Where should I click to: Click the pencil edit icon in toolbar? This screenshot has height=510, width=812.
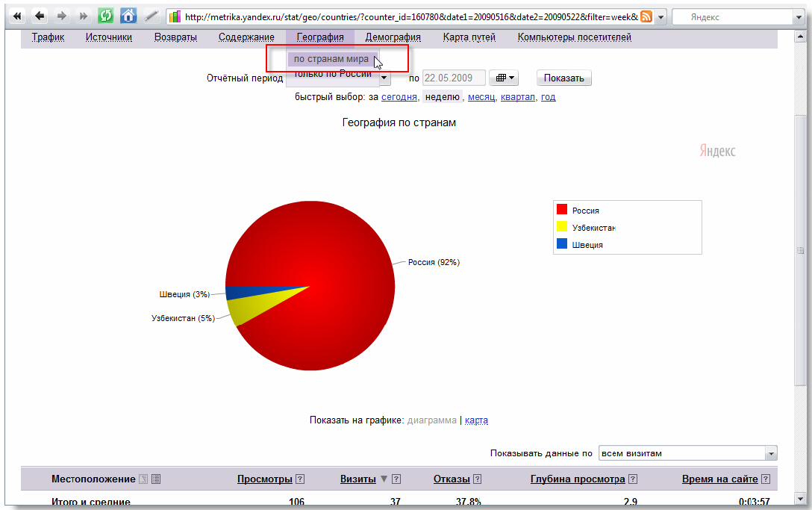tap(151, 16)
